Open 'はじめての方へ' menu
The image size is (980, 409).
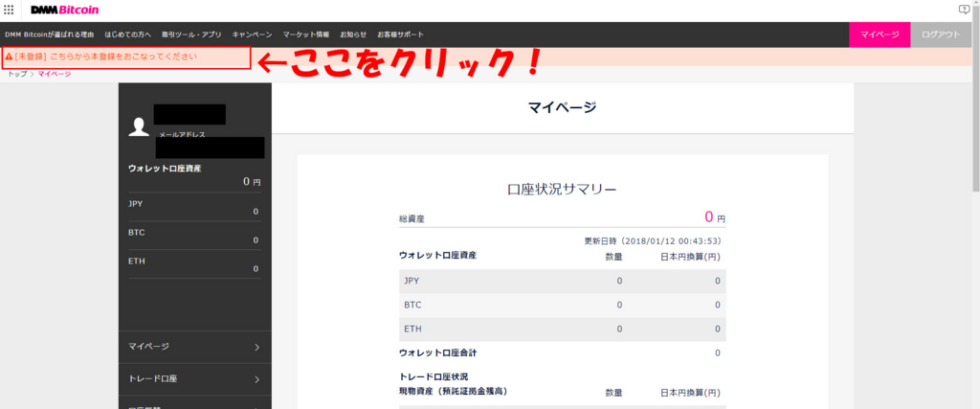tap(127, 35)
